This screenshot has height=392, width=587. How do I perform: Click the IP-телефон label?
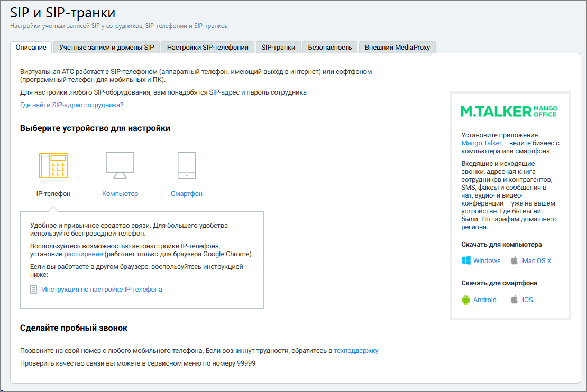[53, 194]
